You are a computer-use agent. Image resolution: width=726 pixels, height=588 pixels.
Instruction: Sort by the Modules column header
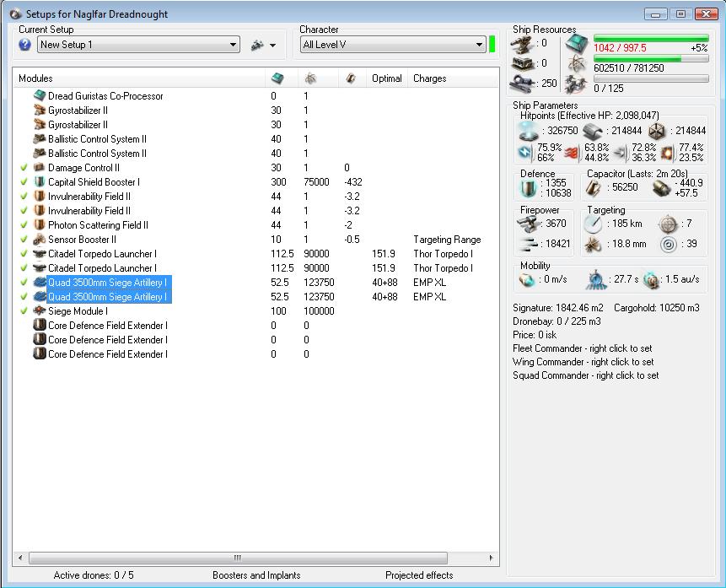[x=138, y=78]
